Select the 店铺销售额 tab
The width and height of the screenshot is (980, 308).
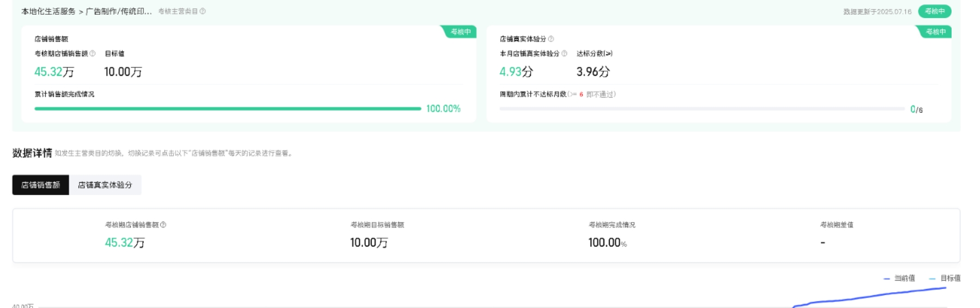[x=40, y=185]
